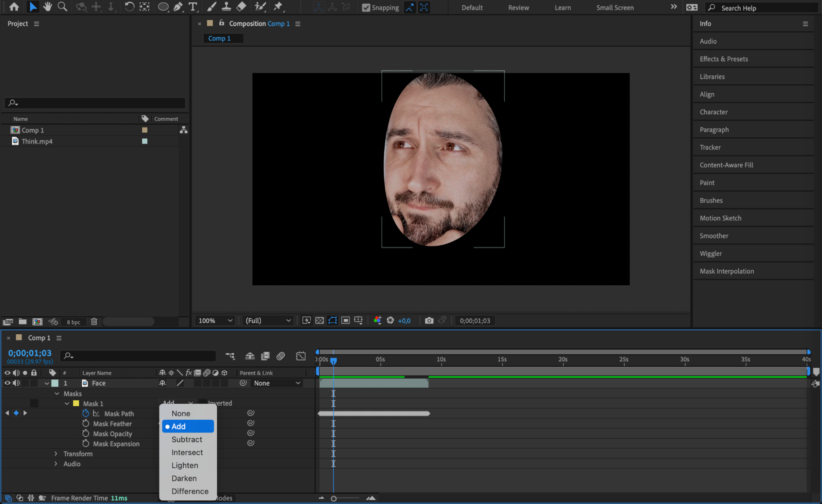Screen dimensions: 822x504
Task: Click the timeline zoom slider
Action: click(333, 499)
